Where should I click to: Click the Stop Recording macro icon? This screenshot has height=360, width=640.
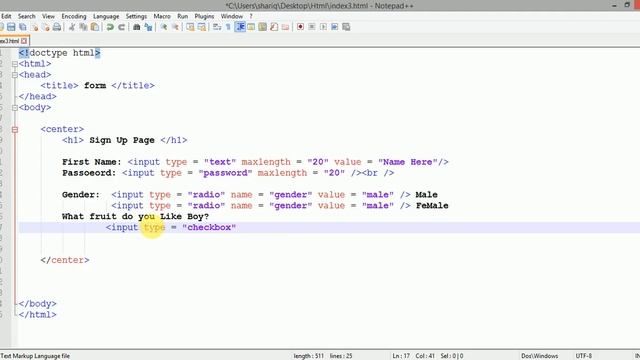tap(312, 27)
